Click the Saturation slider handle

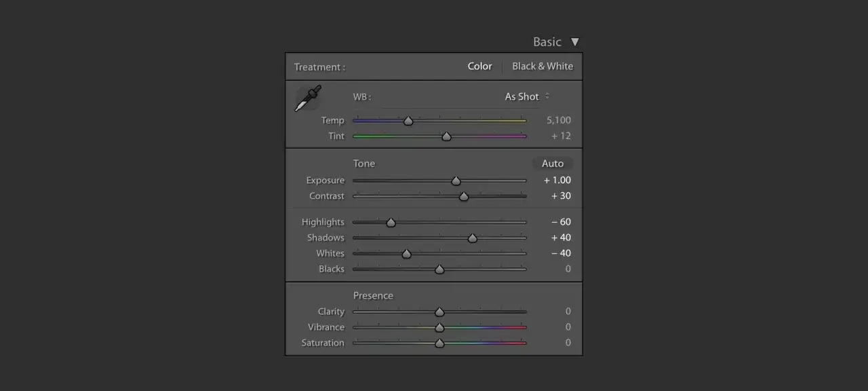[439, 343]
